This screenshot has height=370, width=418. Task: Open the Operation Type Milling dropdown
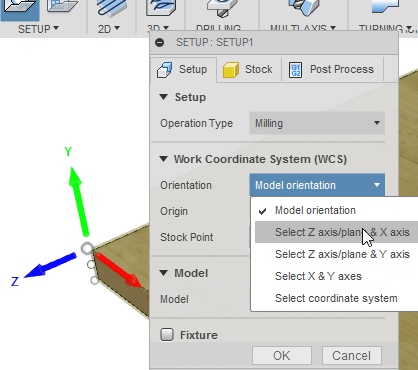click(317, 123)
